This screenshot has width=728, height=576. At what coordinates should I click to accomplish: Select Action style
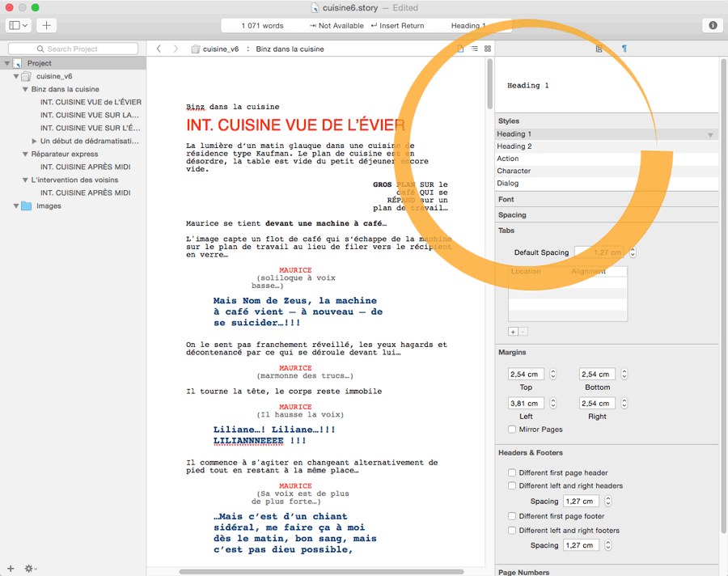pos(607,159)
